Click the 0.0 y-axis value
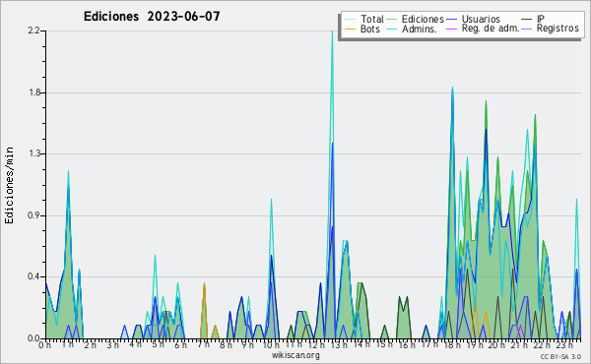Image resolution: width=591 pixels, height=364 pixels. coord(34,338)
